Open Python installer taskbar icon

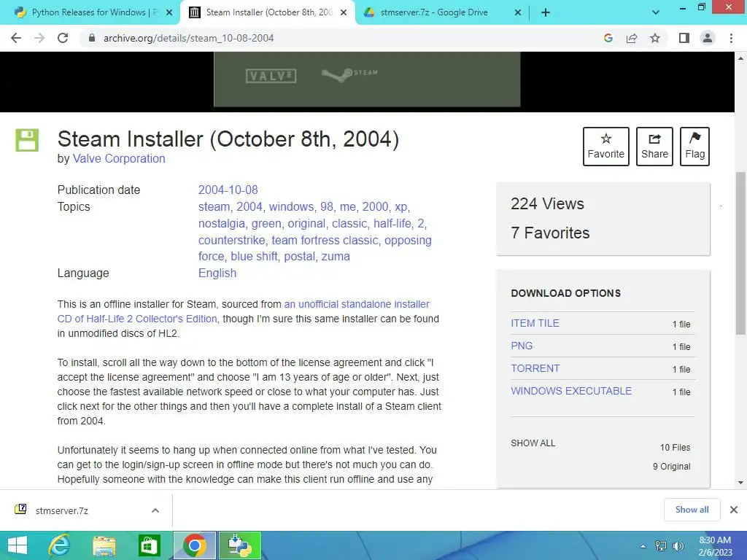tap(239, 545)
